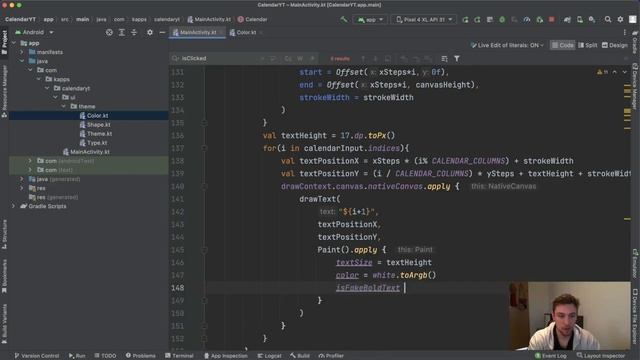Toggle Words (W) option in find bar
This screenshot has height=360, width=640.
click(x=300, y=59)
